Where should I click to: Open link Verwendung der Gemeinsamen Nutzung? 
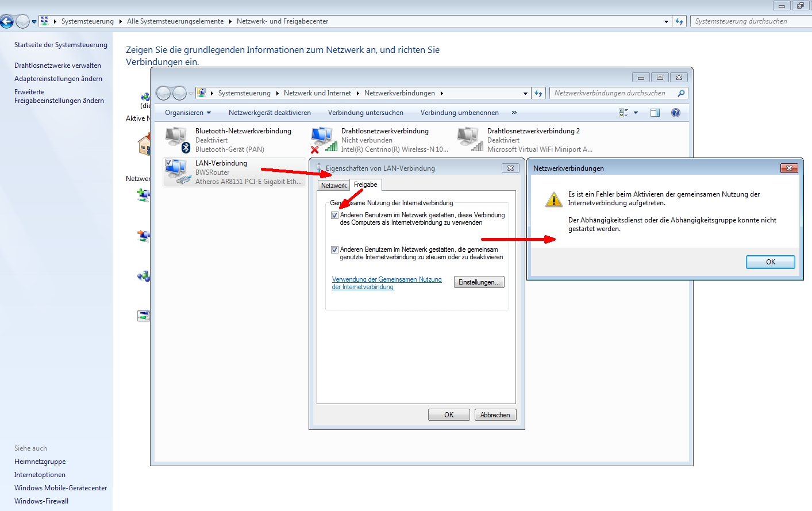tap(386, 283)
